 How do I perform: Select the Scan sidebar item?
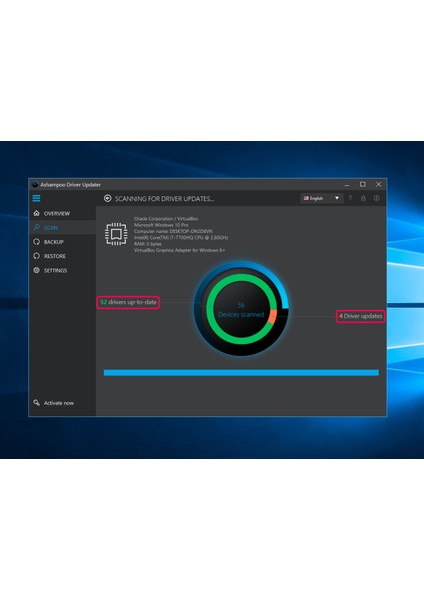[x=62, y=228]
